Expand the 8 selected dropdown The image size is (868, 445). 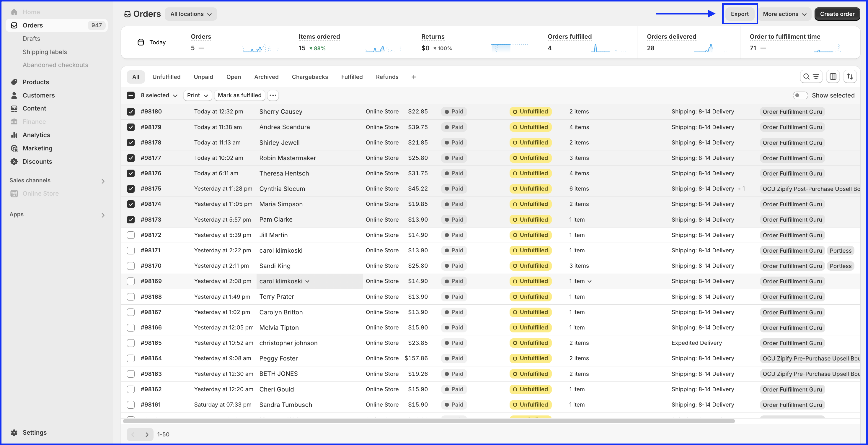point(159,95)
